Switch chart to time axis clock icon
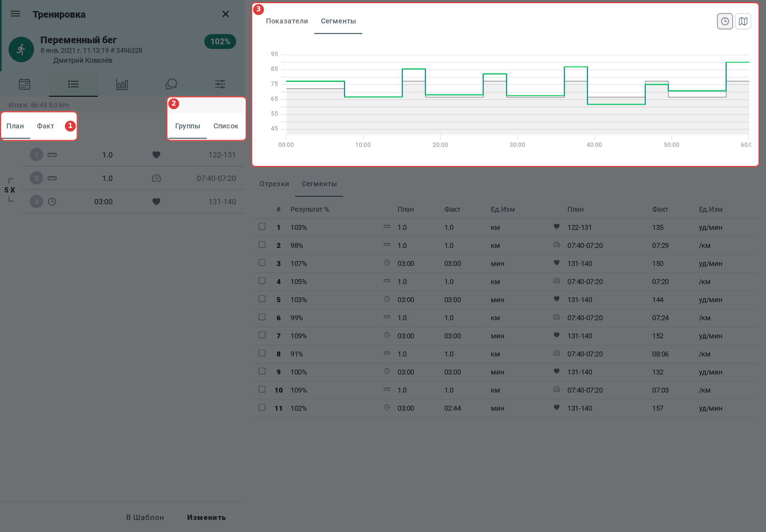 (725, 21)
